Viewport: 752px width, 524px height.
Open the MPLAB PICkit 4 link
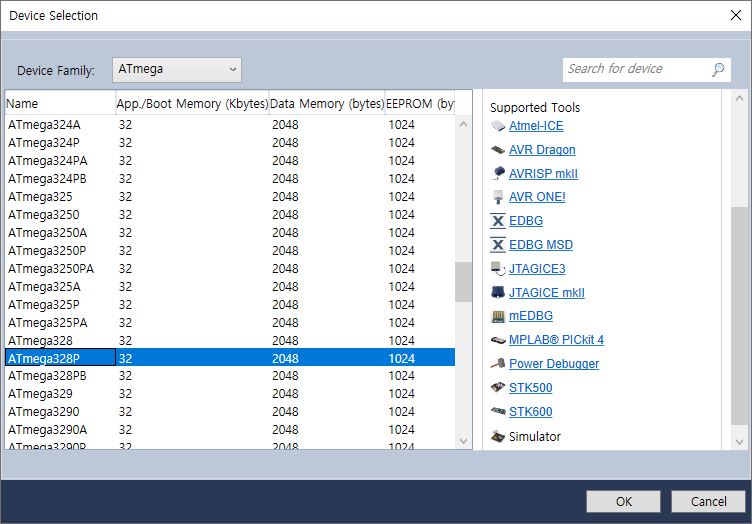coord(556,340)
